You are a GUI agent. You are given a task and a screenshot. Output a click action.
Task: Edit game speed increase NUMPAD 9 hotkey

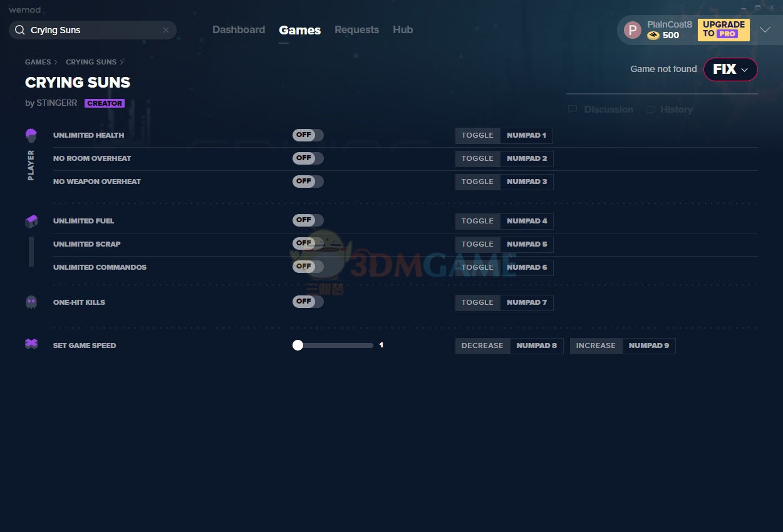click(648, 345)
